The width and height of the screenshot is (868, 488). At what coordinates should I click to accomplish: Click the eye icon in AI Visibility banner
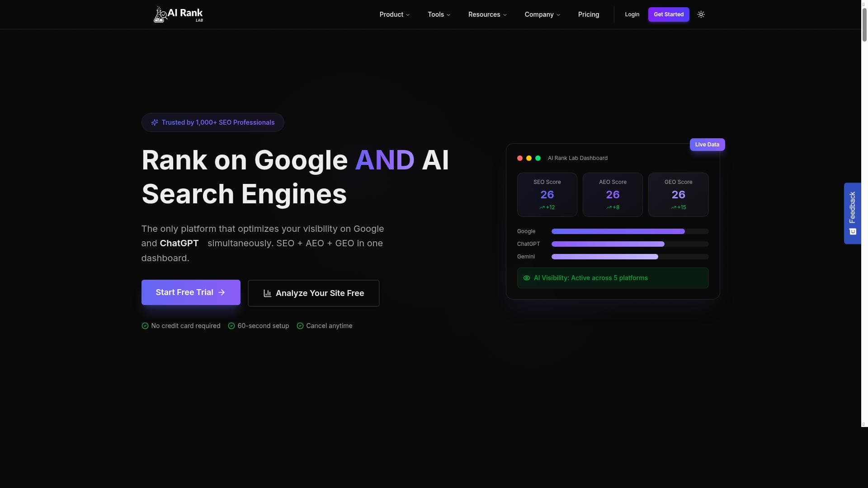[x=526, y=278]
